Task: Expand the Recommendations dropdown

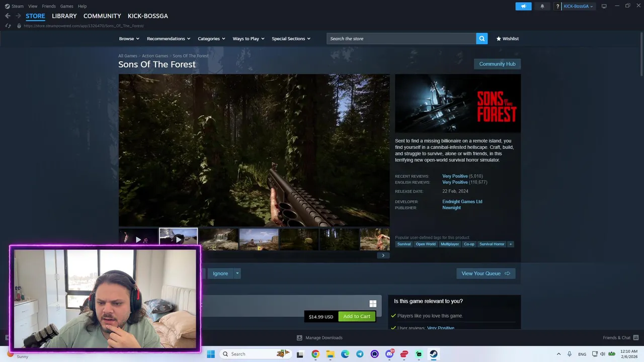Action: (x=169, y=39)
